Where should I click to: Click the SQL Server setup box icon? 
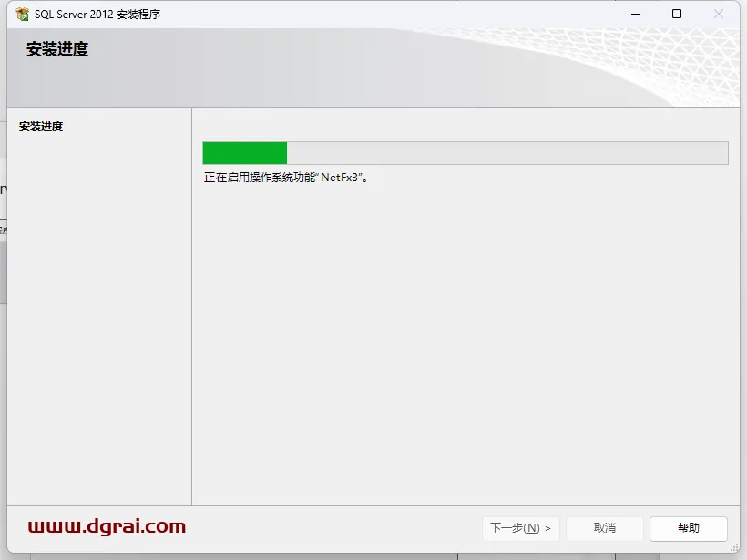pos(22,15)
